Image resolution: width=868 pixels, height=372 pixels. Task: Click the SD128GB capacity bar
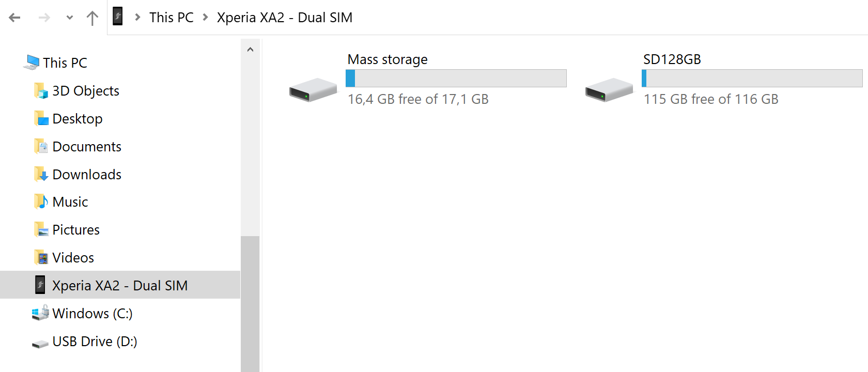coord(752,79)
